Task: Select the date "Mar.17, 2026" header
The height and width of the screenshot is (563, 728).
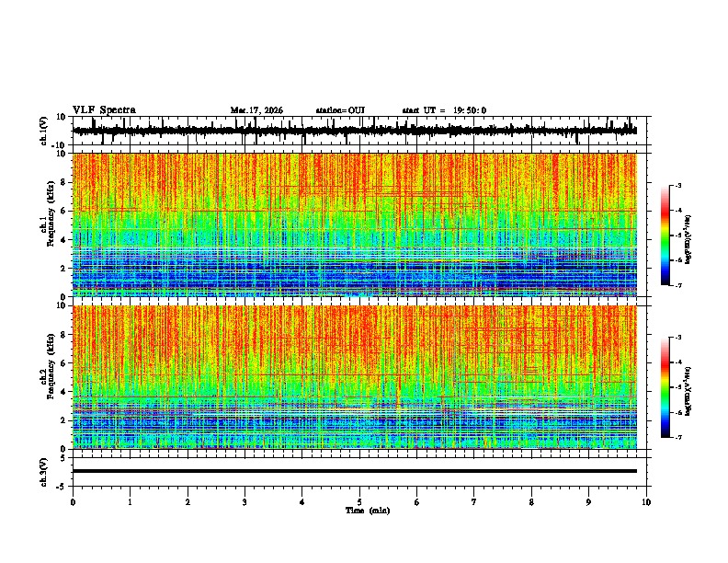Action: click(256, 110)
